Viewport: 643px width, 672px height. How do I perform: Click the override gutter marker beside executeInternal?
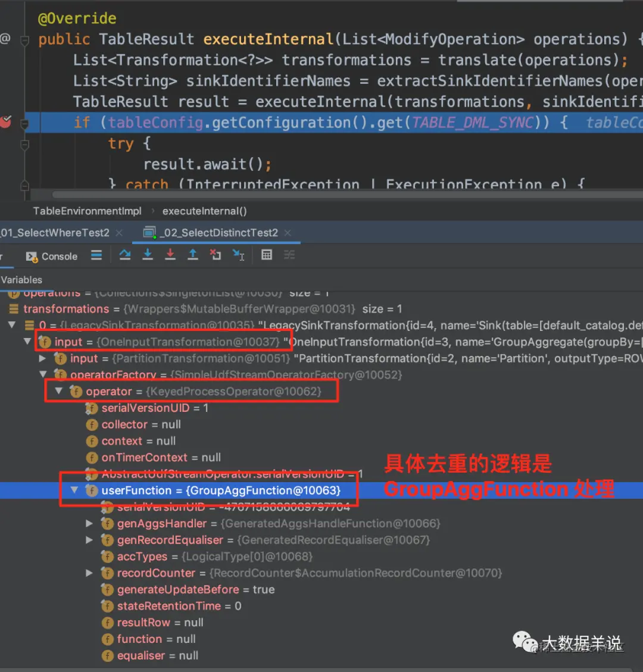(x=5, y=39)
